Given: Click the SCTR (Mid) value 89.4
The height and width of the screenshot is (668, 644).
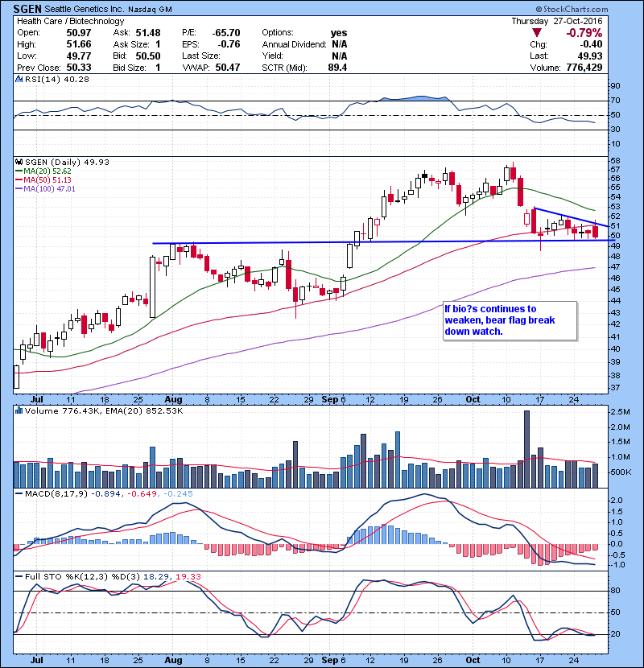Looking at the screenshot, I should point(337,68).
